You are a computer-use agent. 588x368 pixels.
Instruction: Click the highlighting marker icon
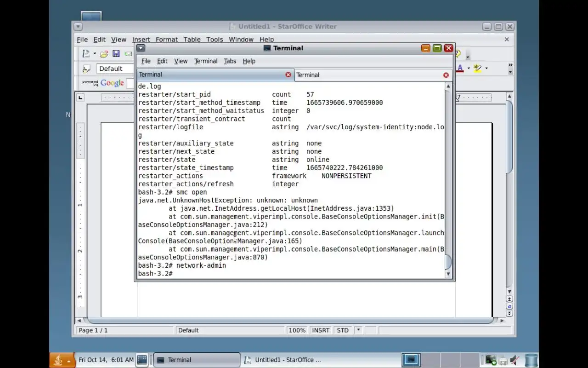point(478,68)
